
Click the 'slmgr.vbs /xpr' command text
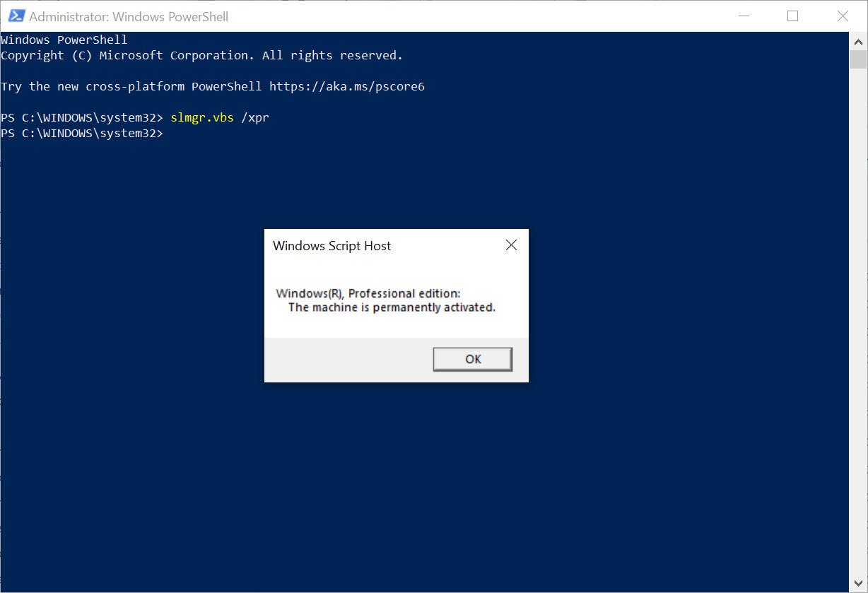(220, 117)
